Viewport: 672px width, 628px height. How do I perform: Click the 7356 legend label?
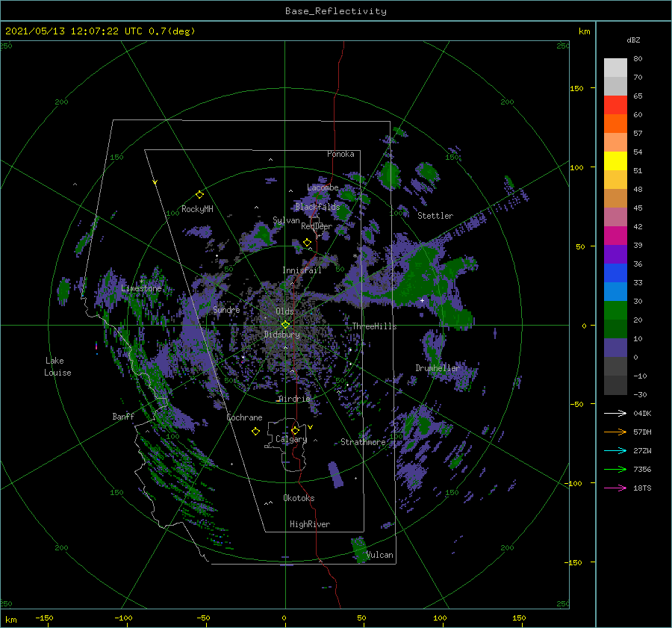pyautogui.click(x=642, y=470)
